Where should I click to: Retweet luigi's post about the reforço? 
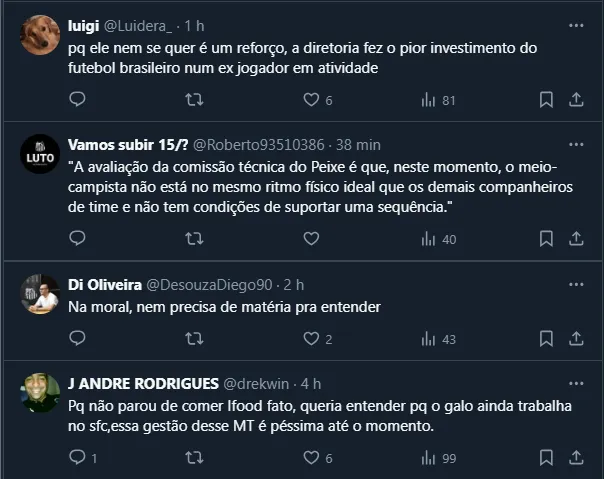pos(195,100)
